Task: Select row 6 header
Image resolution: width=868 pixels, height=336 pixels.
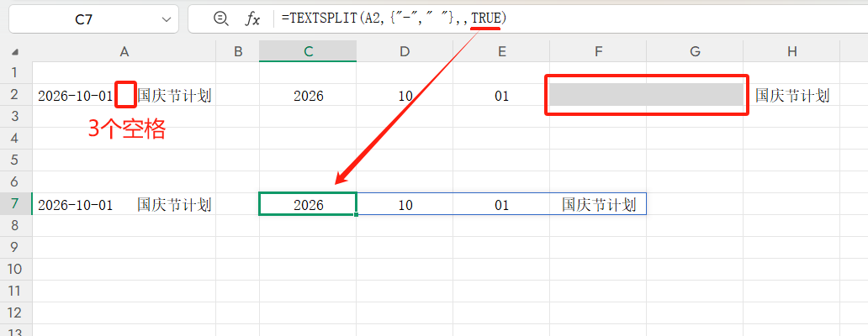Action: coord(15,181)
